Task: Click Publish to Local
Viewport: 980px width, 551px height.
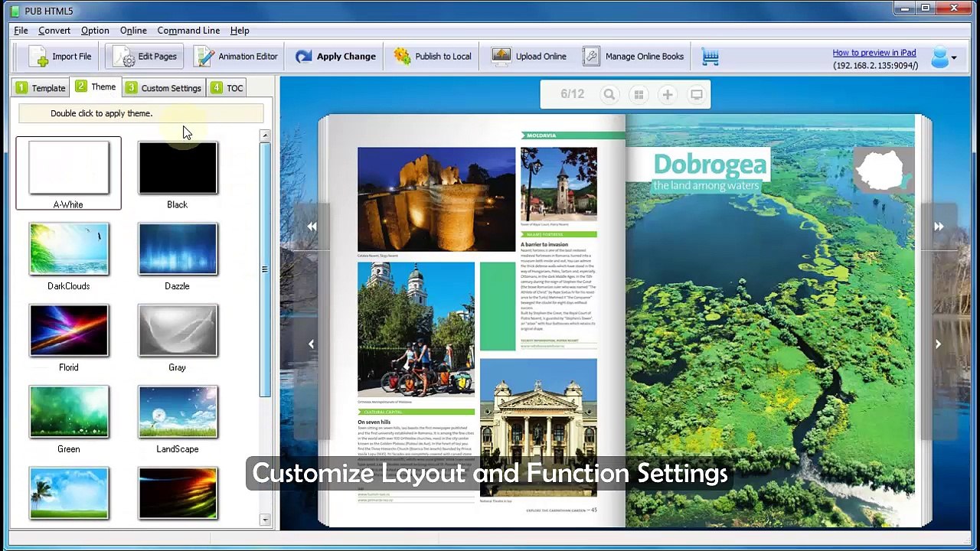Action: coord(433,57)
